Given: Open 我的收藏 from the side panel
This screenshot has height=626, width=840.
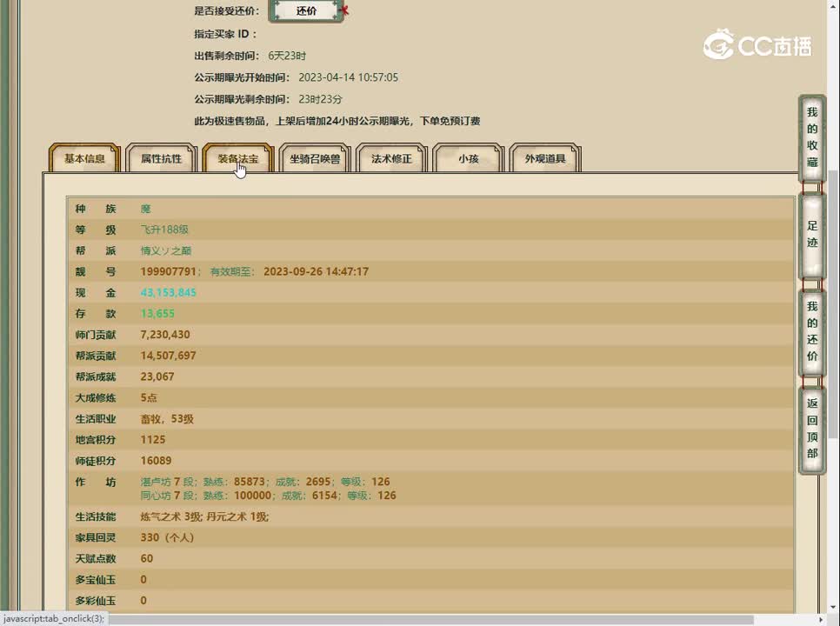Looking at the screenshot, I should pos(811,137).
